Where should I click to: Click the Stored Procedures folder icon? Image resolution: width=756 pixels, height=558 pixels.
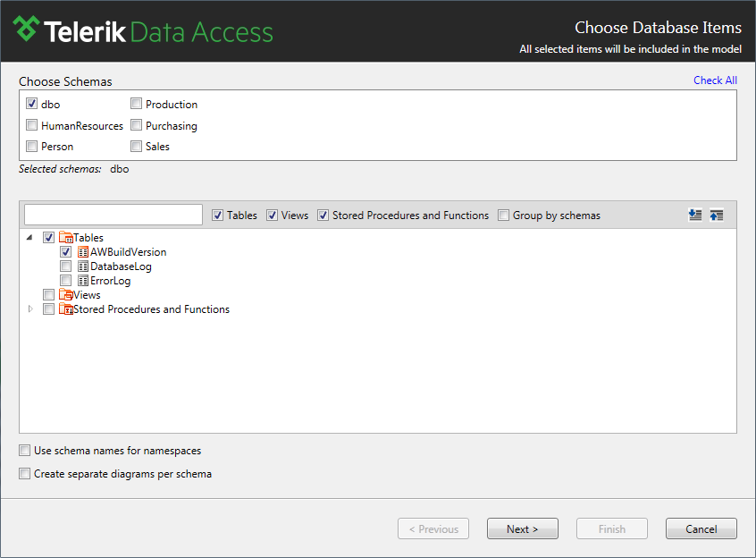tap(65, 309)
